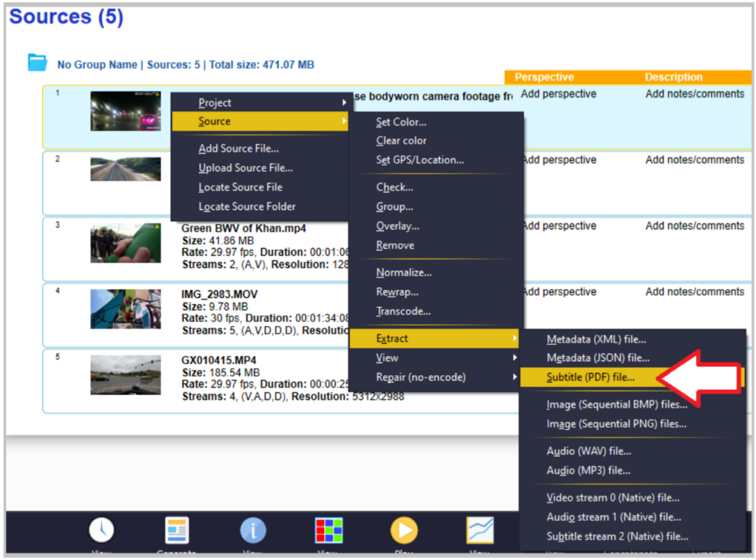The height and width of the screenshot is (560, 756).
Task: Choose Clear color in Source submenu
Action: [436, 141]
